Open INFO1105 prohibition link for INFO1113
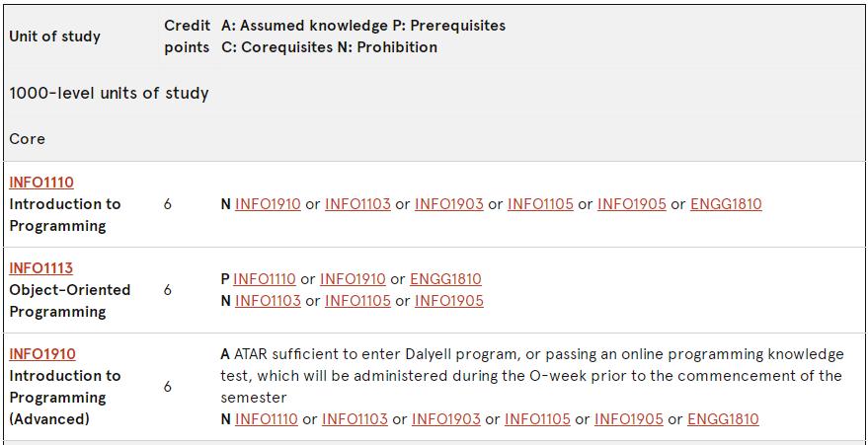The height and width of the screenshot is (445, 868). coord(357,301)
